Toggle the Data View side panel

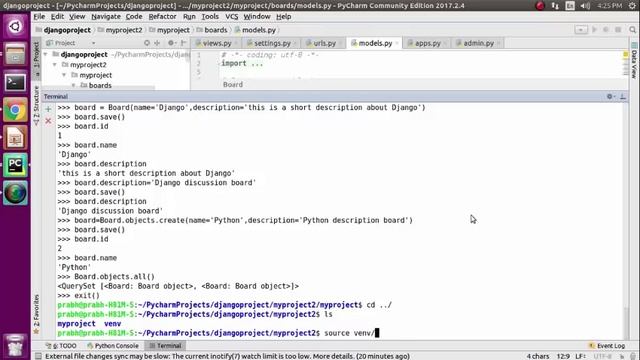point(634,61)
